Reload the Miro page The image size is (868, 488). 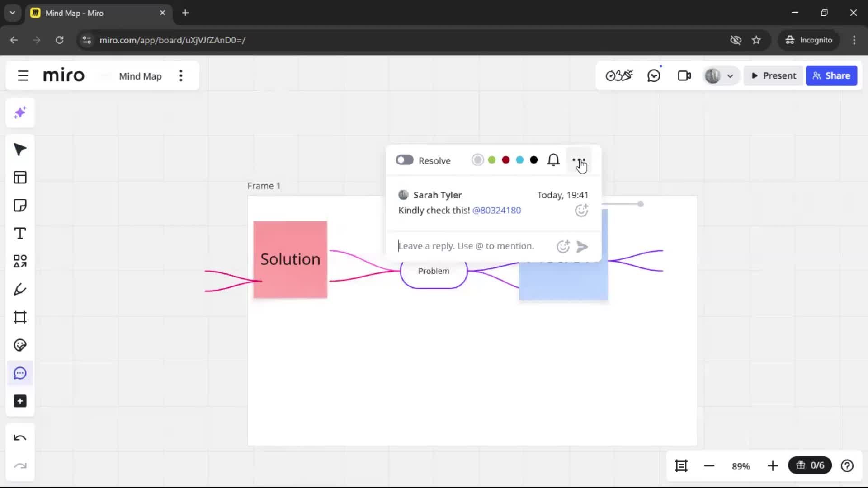59,40
